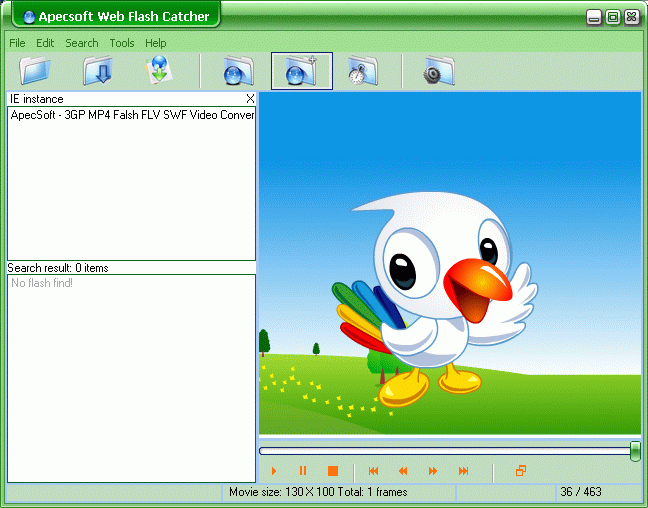Click the highlighted globe folder with plus icon
The height and width of the screenshot is (508, 648).
(301, 71)
